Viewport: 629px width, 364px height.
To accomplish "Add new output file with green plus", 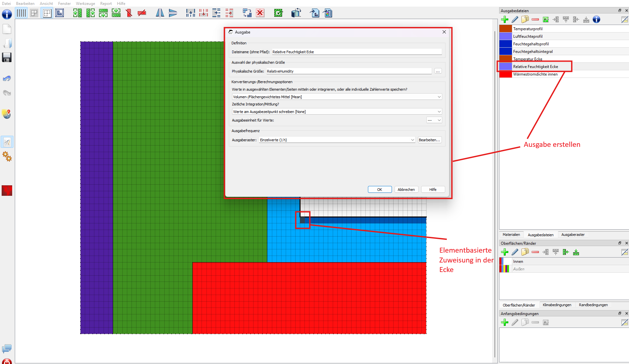I will pos(505,20).
